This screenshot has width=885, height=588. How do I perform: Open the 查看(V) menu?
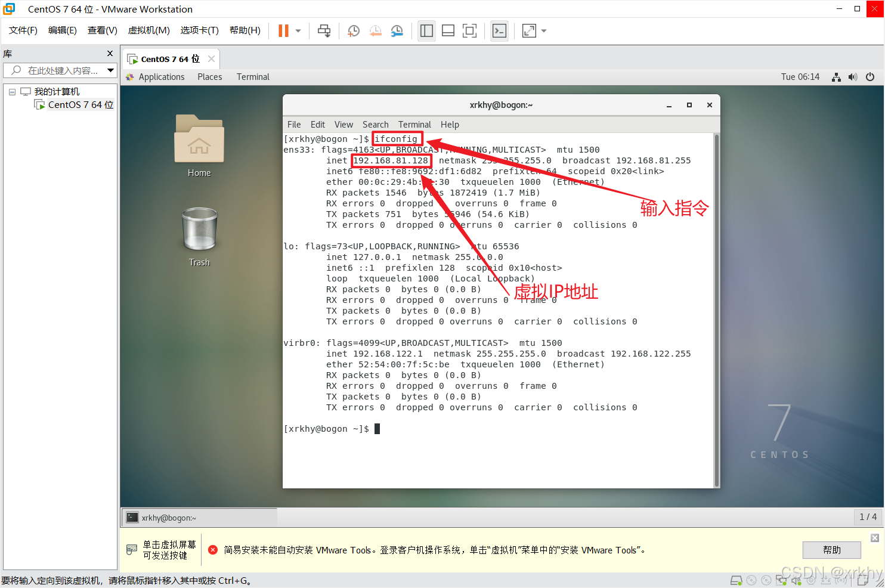point(103,30)
